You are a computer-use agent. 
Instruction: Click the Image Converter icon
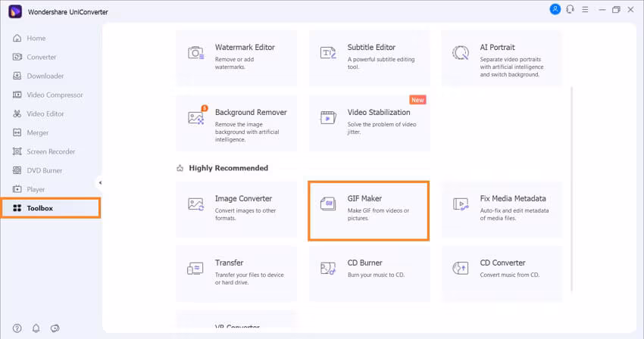(x=196, y=204)
